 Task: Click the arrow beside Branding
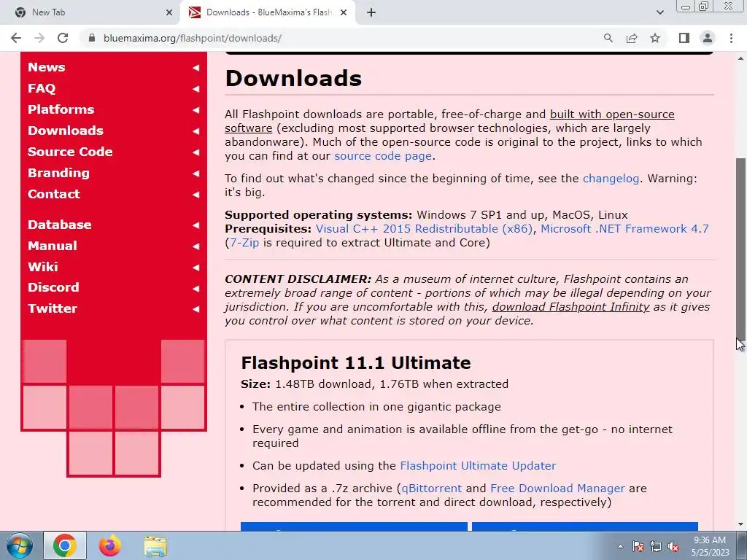[196, 174]
